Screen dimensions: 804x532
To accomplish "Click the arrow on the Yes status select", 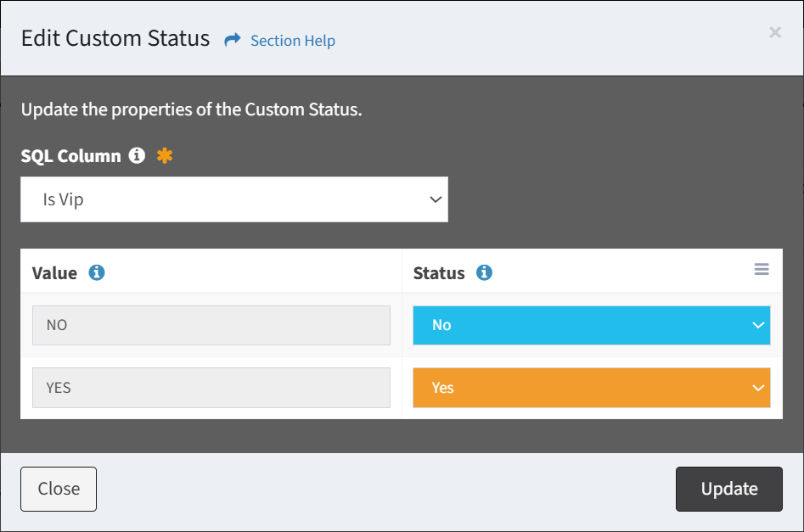I will [x=758, y=388].
